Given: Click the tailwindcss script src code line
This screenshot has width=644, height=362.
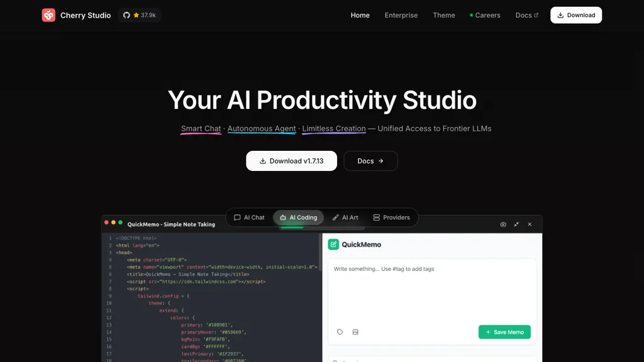Looking at the screenshot, I should click(x=196, y=282).
